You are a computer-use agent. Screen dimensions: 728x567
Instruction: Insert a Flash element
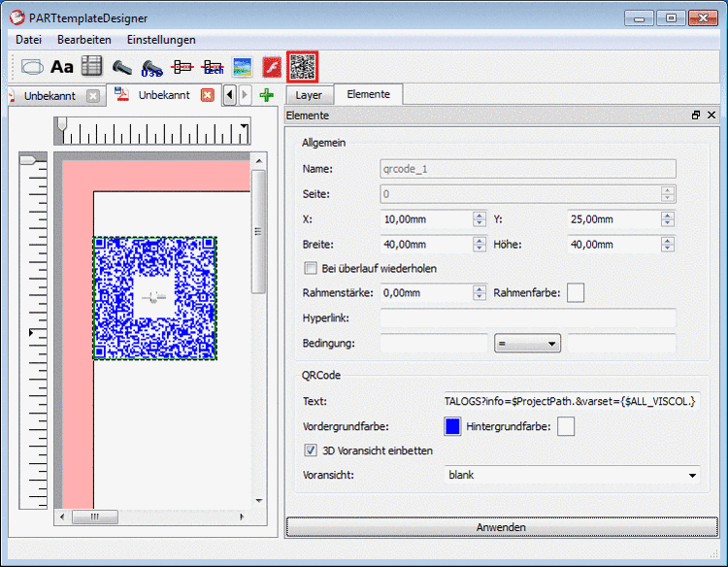[x=272, y=67]
